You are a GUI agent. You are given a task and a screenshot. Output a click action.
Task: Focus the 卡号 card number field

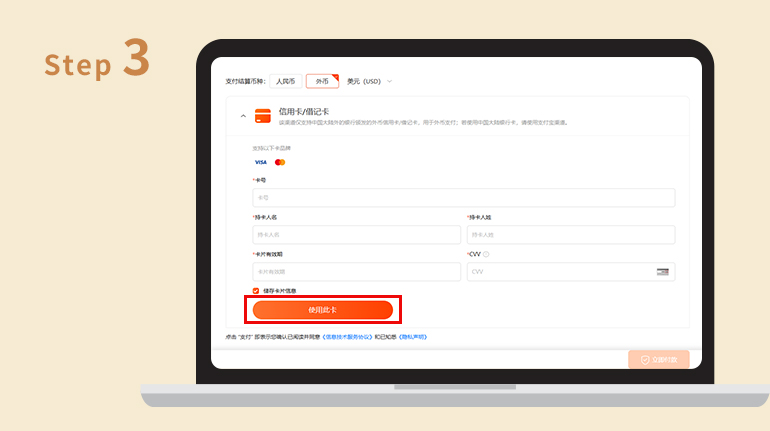tap(463, 198)
